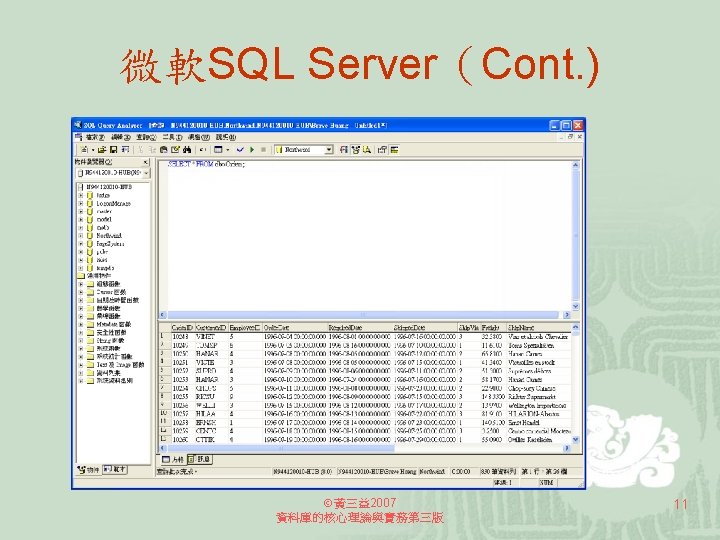Viewport: 720px width, 540px height.
Task: Click the Clear Window toolbar icon
Action: (x=175, y=150)
